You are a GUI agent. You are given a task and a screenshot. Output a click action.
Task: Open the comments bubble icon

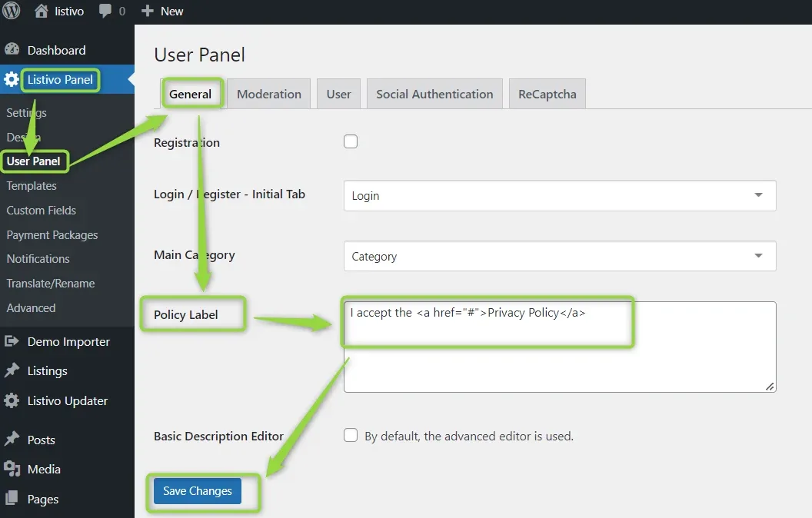tap(105, 11)
